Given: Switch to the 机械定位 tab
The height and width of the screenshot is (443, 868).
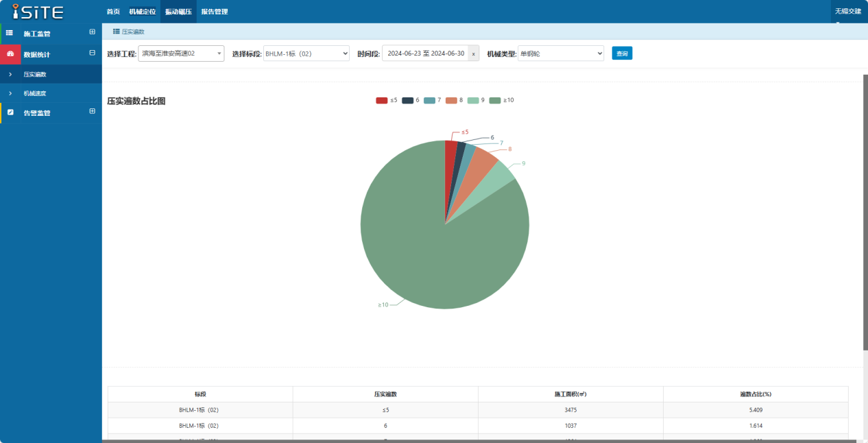Looking at the screenshot, I should click(143, 12).
